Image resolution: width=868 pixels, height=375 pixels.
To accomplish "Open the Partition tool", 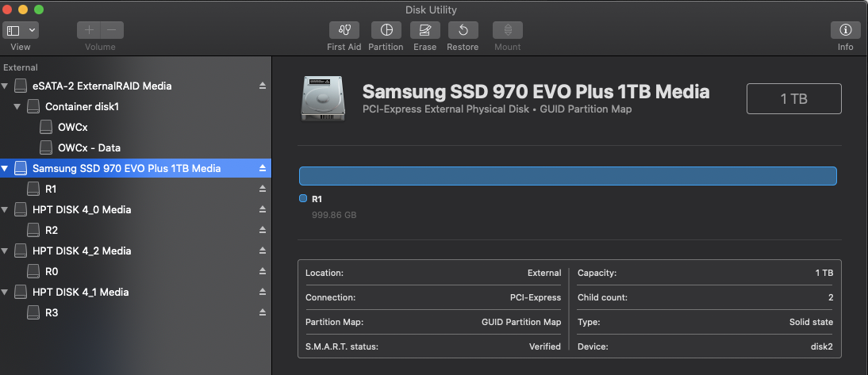I will 386,30.
